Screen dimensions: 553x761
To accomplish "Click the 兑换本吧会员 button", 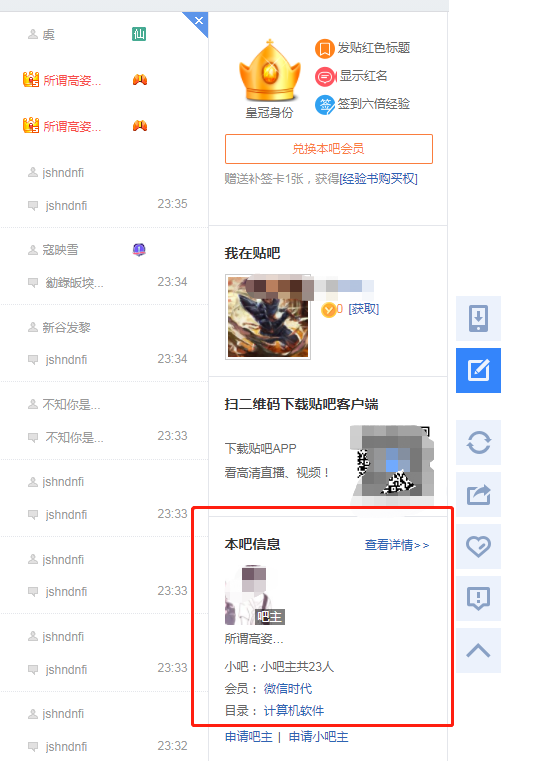I will pos(329,149).
